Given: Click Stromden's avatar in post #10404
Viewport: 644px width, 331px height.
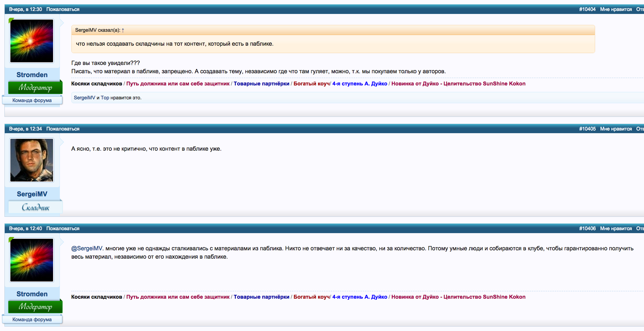Looking at the screenshot, I should tap(32, 41).
